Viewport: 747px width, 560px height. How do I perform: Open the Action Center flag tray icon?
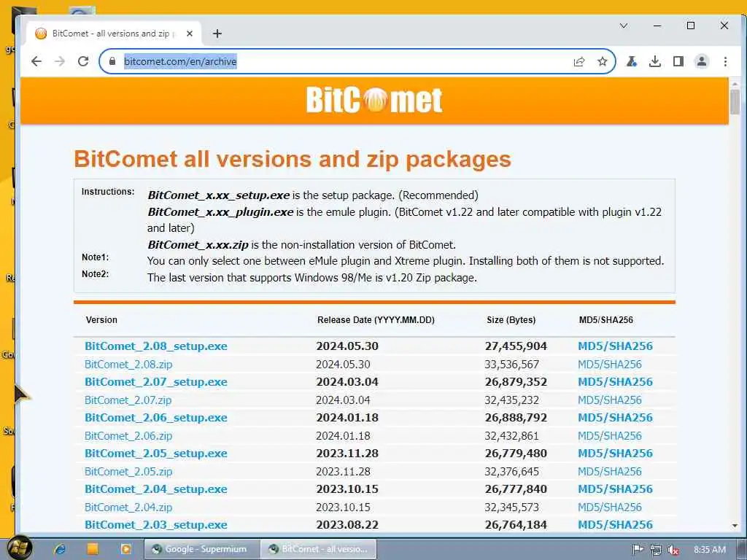pos(638,550)
